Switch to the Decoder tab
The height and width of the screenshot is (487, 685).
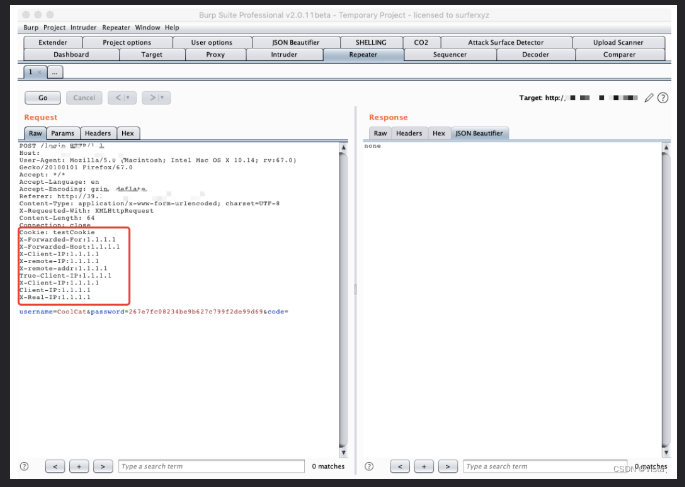[536, 55]
